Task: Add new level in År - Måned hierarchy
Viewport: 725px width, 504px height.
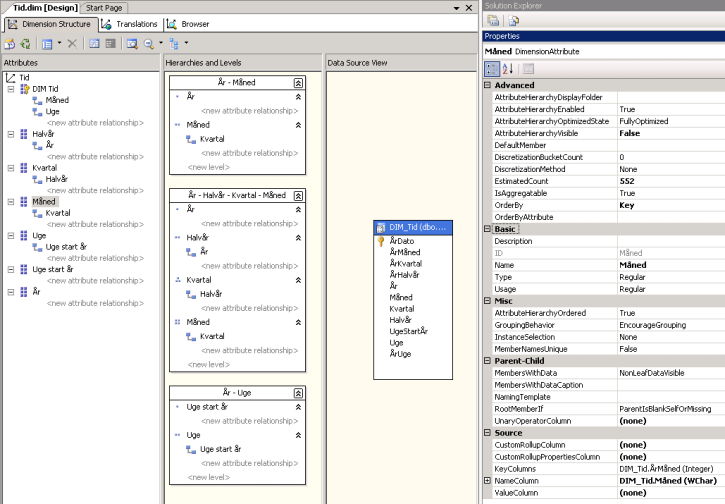Action: (x=209, y=167)
